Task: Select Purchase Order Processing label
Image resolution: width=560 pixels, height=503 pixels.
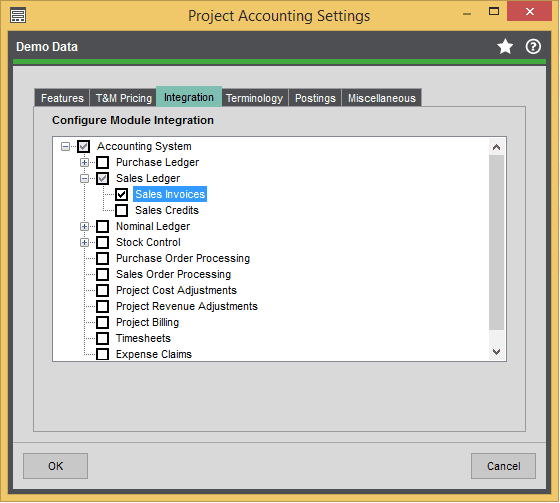Action: pyautogui.click(x=183, y=258)
